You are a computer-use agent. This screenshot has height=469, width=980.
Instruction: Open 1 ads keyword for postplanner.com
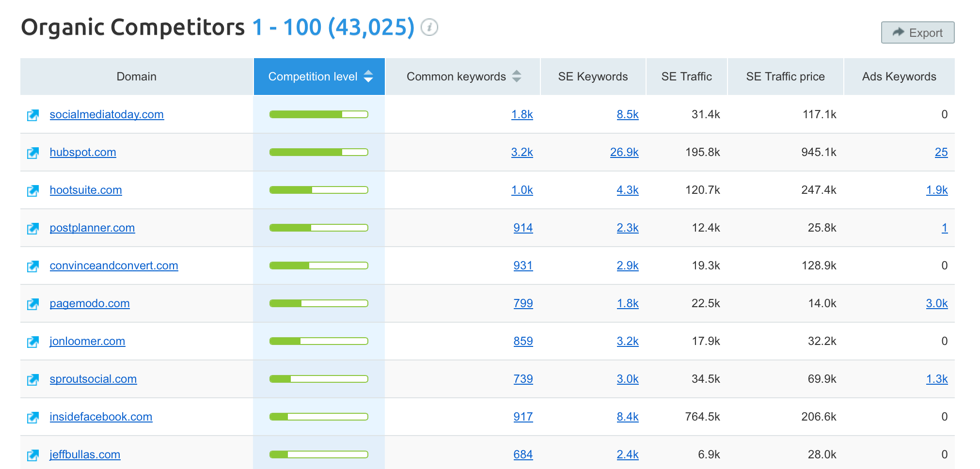point(945,228)
